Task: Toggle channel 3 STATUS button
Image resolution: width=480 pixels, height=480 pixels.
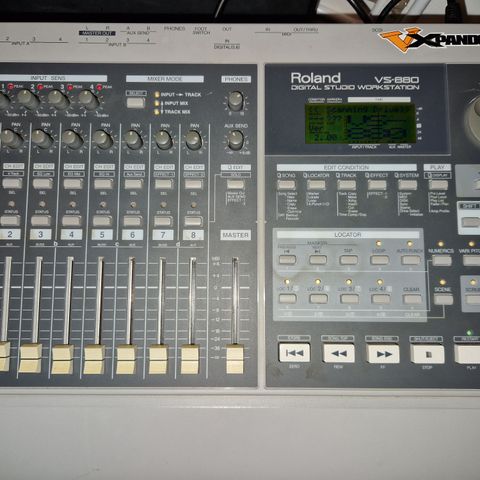Action: [41, 220]
